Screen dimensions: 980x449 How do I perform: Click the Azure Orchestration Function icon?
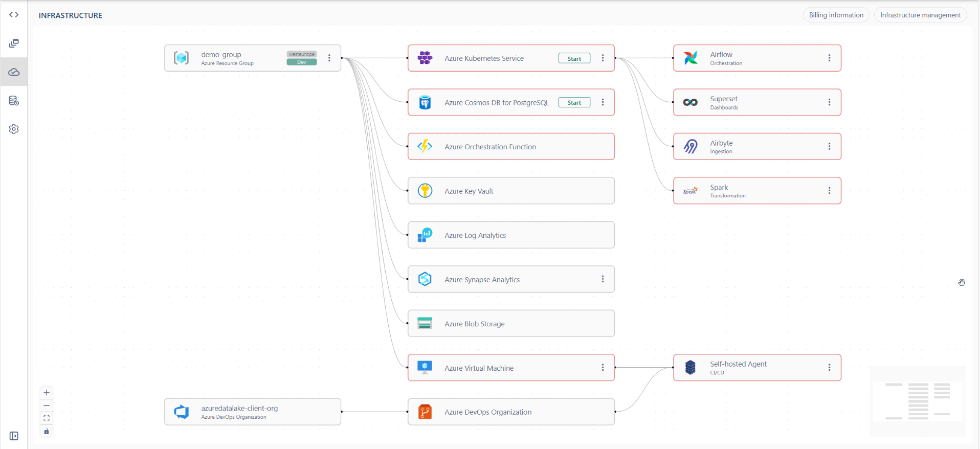tap(425, 146)
